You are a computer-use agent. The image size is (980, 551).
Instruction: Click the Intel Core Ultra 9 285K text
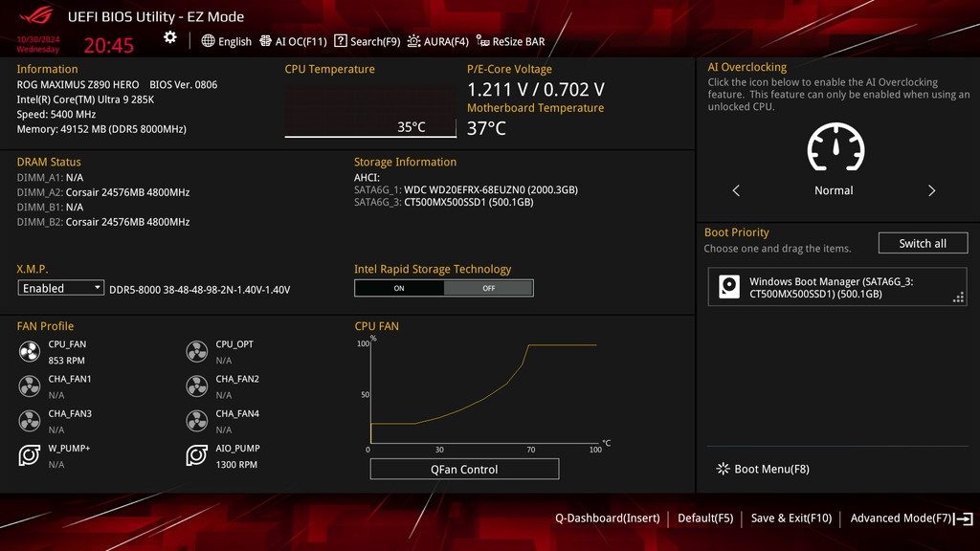[x=85, y=99]
